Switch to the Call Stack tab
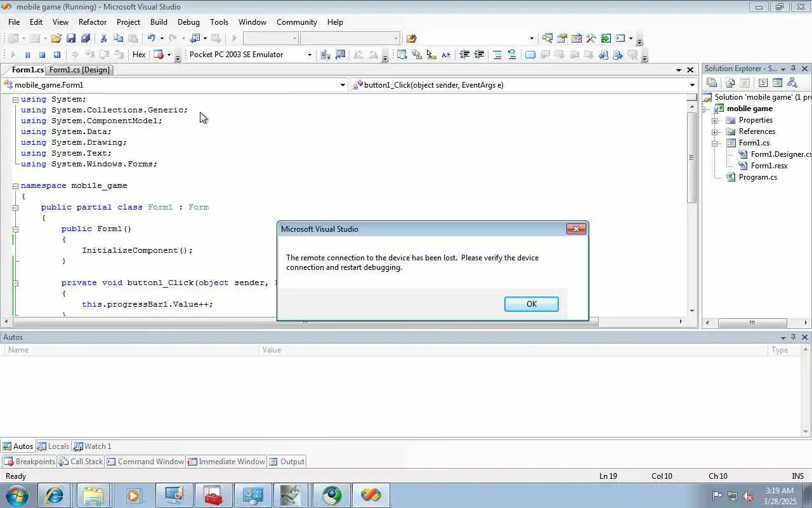The height and width of the screenshot is (508, 812). tap(81, 462)
